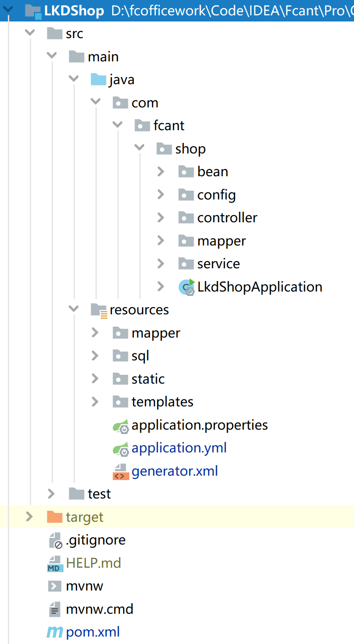
Task: Click the LkdShopApplication Spring Boot class icon
Action: (x=187, y=287)
